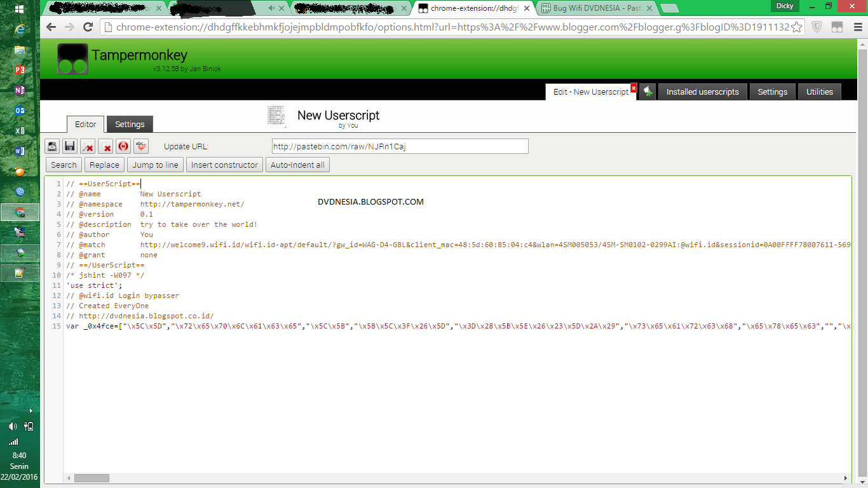This screenshot has height=488, width=868.
Task: Click the editor horizontal scrollbar left arrow
Action: coord(68,478)
